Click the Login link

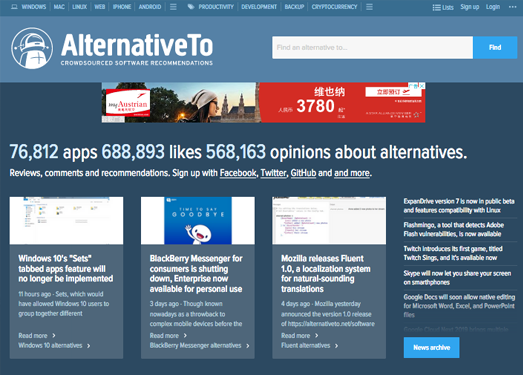point(493,7)
